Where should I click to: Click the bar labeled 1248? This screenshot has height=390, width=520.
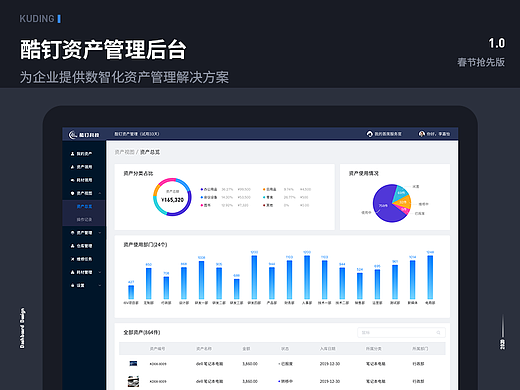[x=430, y=277]
